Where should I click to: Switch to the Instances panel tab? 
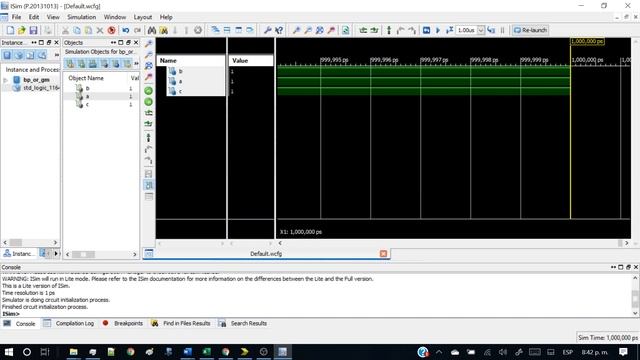[19, 253]
